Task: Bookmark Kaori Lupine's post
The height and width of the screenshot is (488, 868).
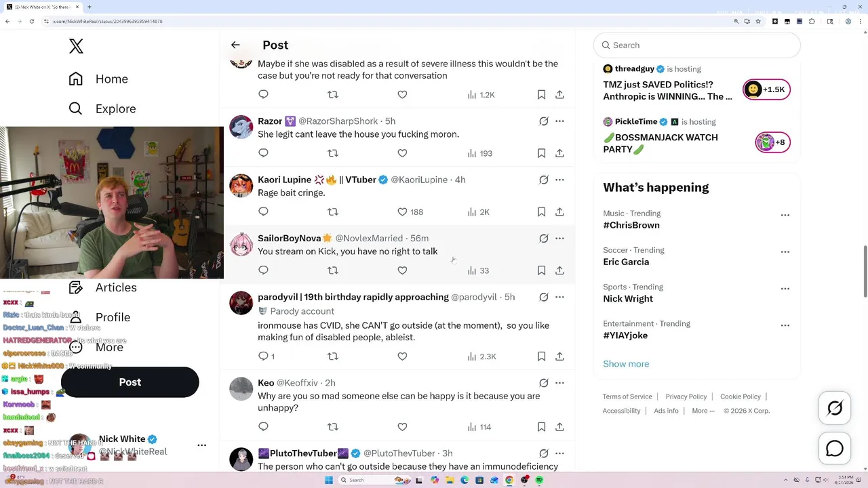Action: coord(541,212)
